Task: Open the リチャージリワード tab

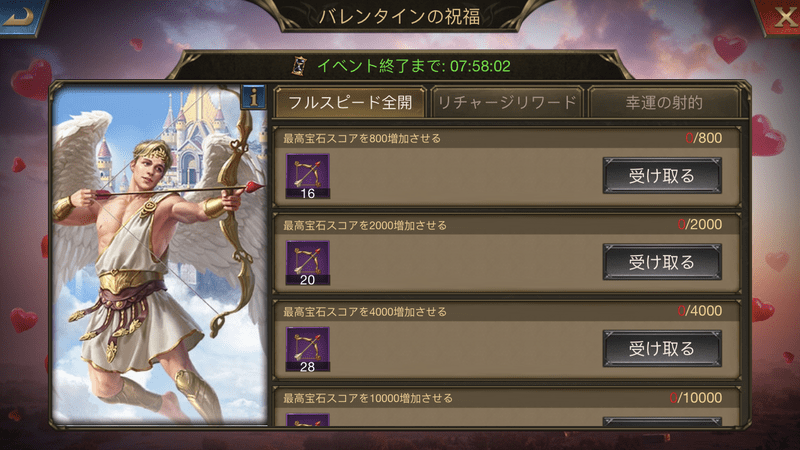Action: click(x=507, y=102)
